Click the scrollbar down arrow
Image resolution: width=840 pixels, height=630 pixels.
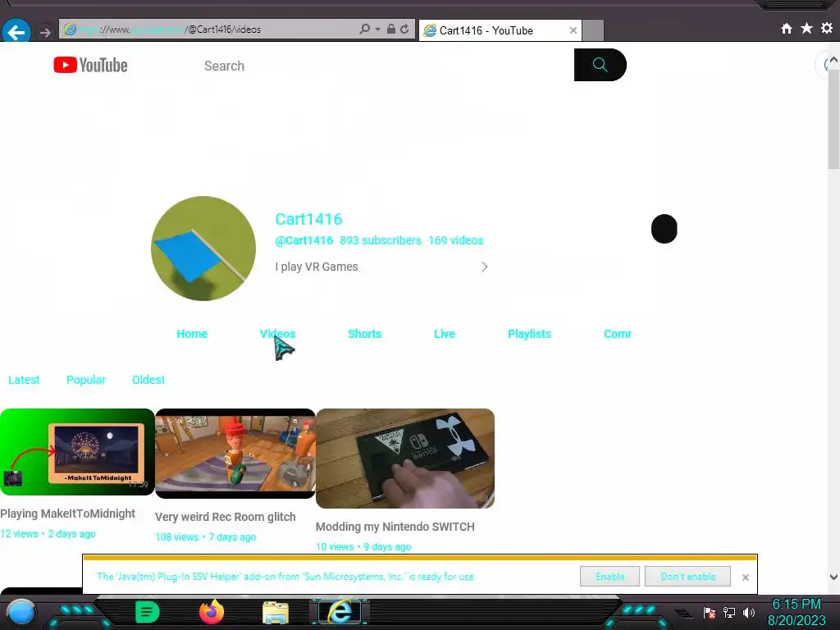pos(833,577)
